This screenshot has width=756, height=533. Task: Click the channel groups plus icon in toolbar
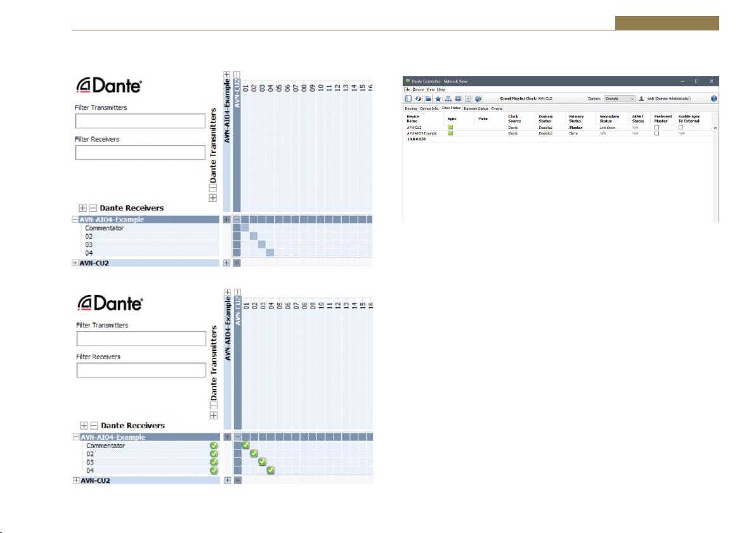(x=468, y=98)
